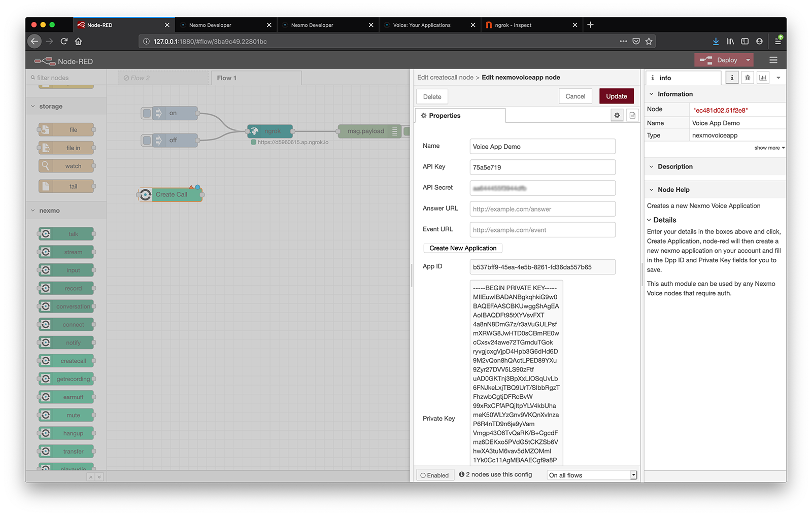Select the Properties tab in edit dialog
The height and width of the screenshot is (516, 812).
coord(460,116)
